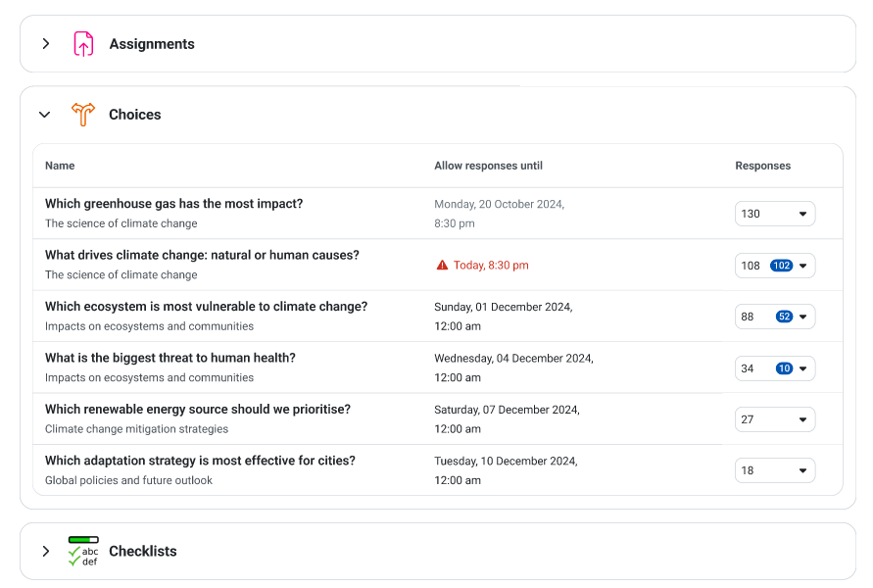Click the blue 52 badge

(x=784, y=317)
